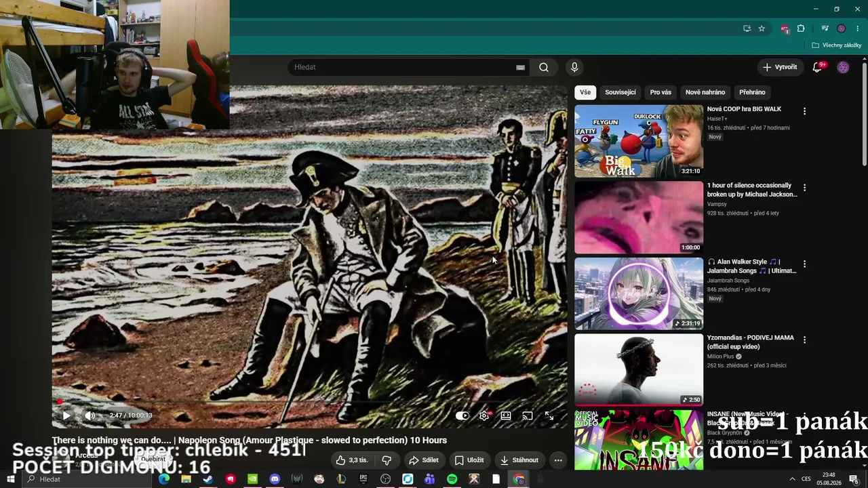This screenshot has height=488, width=868.
Task: Select the Související filter chip
Action: pyautogui.click(x=620, y=92)
